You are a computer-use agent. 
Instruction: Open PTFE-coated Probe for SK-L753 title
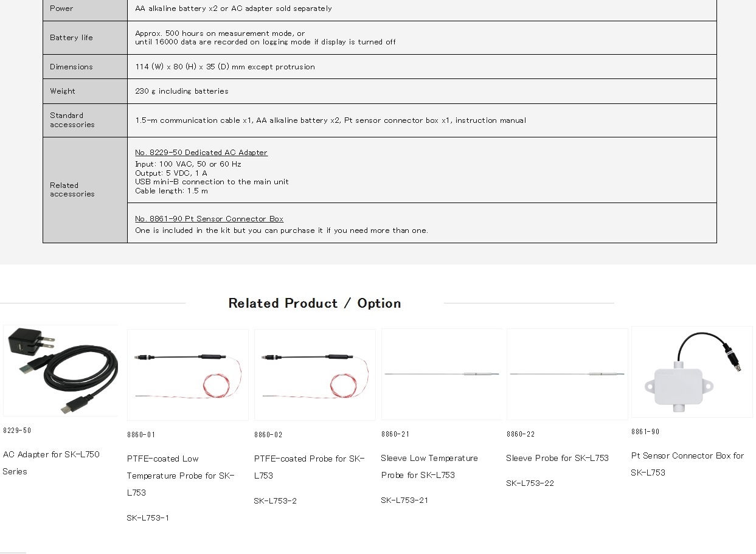pos(309,467)
